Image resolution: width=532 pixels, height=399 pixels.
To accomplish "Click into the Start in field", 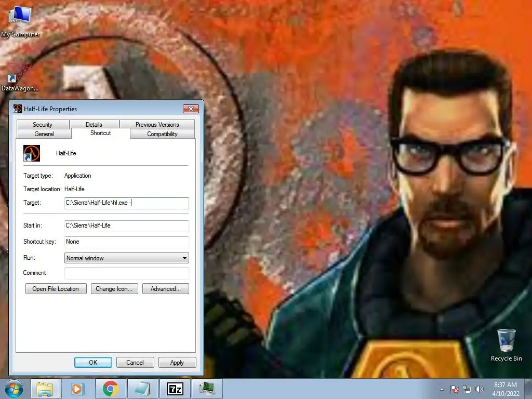I will (x=127, y=225).
